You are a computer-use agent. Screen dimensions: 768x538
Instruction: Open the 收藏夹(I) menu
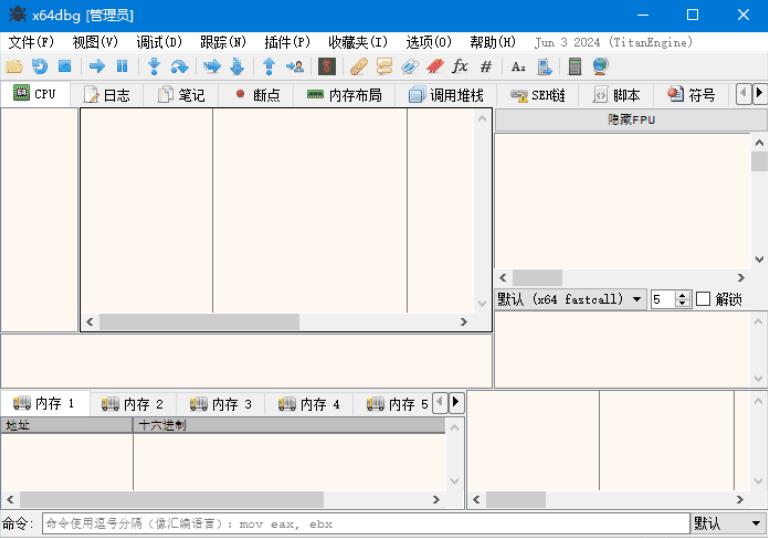pyautogui.click(x=358, y=43)
